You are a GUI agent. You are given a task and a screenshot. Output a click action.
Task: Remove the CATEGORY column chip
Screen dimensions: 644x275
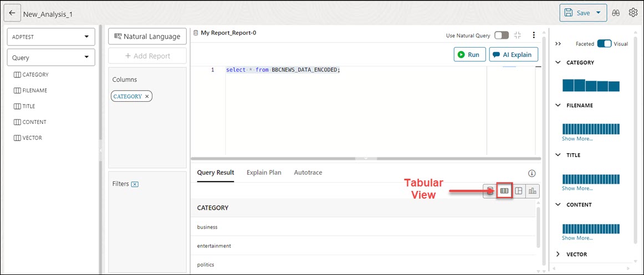[147, 96]
